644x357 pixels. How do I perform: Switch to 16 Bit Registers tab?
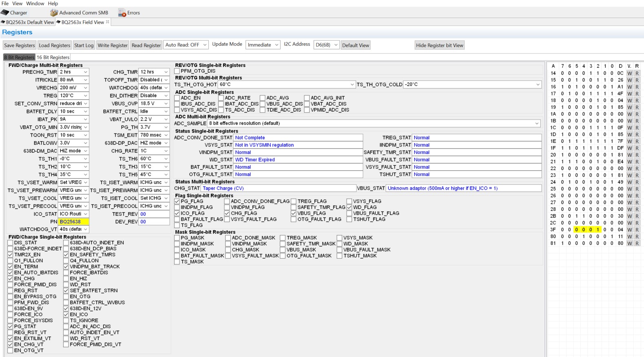tap(53, 58)
